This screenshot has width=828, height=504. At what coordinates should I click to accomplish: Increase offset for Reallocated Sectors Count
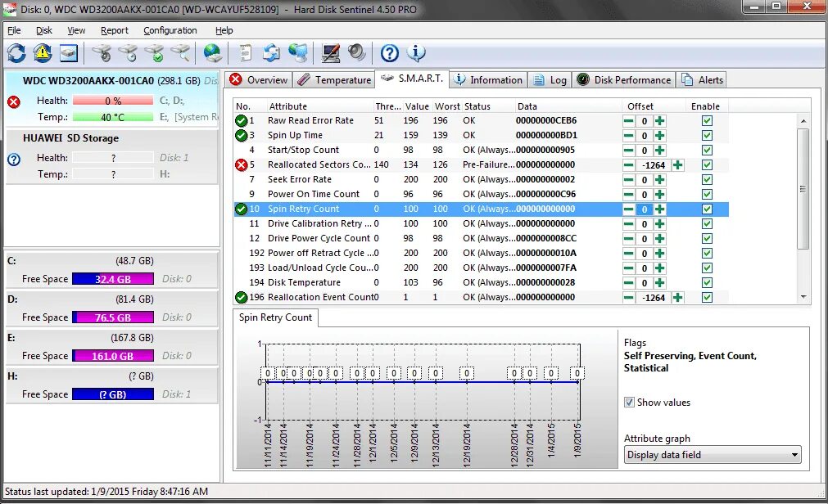coord(678,165)
